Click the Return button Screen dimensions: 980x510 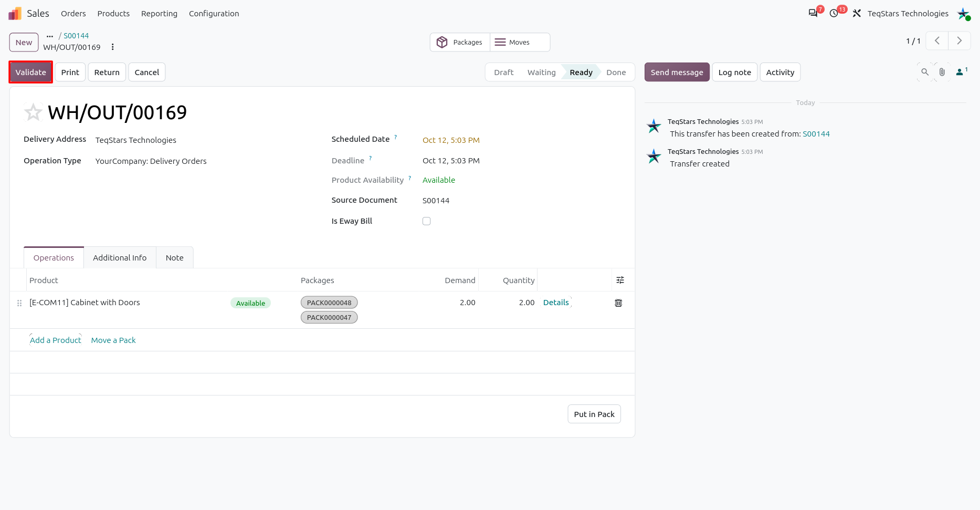click(107, 72)
